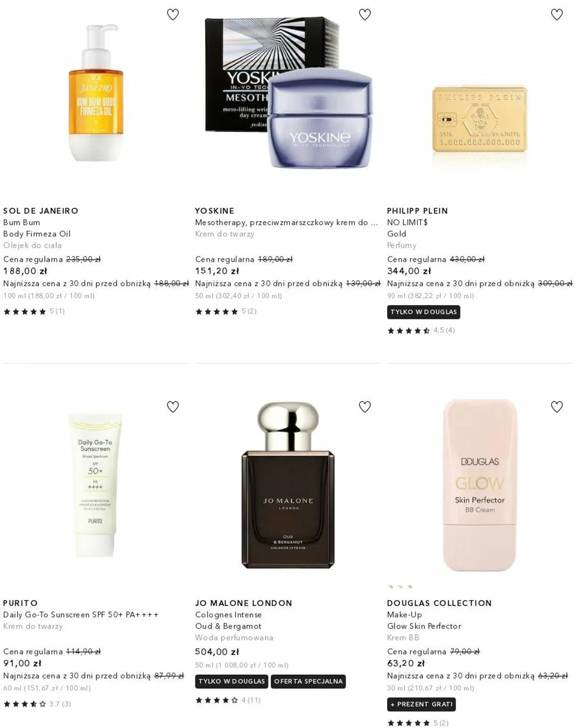Click the + Prezent Gratis badge
This screenshot has width=576, height=728.
[422, 705]
